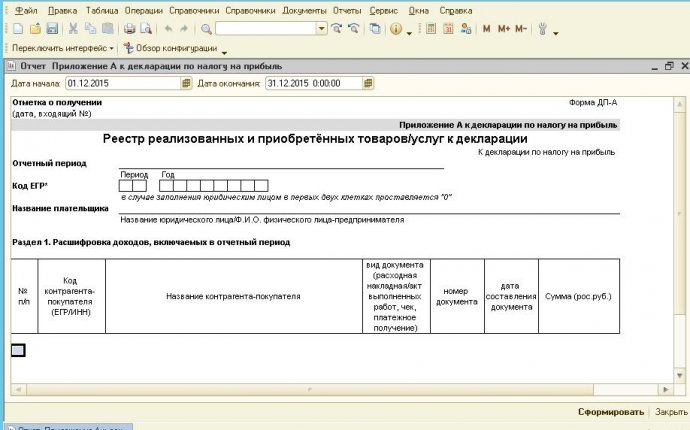
Task: Click the Сформировать button
Action: click(611, 412)
